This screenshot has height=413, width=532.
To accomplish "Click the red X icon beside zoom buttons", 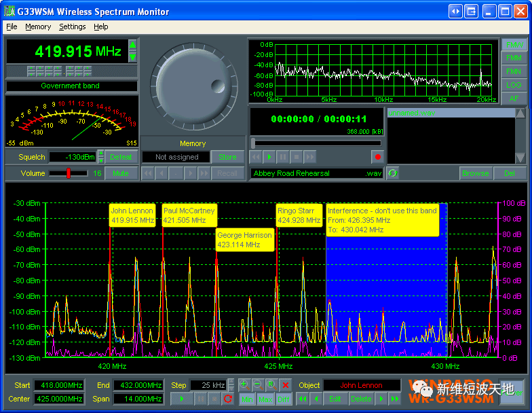I will pos(286,384).
